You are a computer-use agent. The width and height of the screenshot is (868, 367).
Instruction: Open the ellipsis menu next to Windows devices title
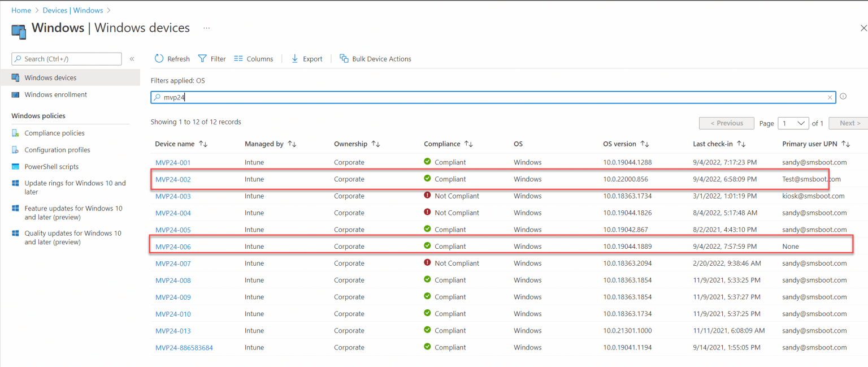coord(206,28)
